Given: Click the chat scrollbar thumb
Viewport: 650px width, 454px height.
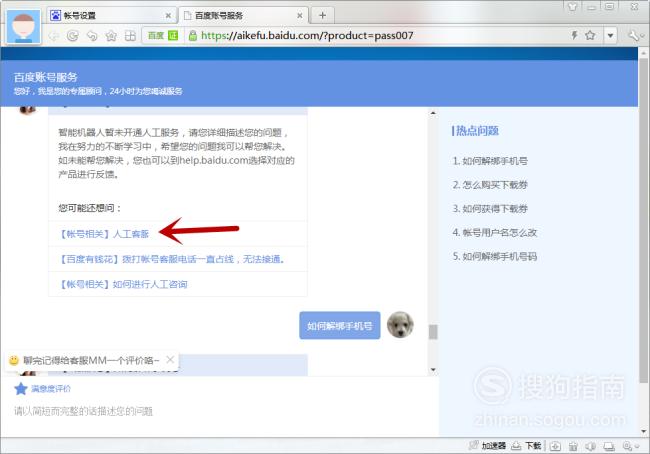Looking at the screenshot, I should 433,332.
